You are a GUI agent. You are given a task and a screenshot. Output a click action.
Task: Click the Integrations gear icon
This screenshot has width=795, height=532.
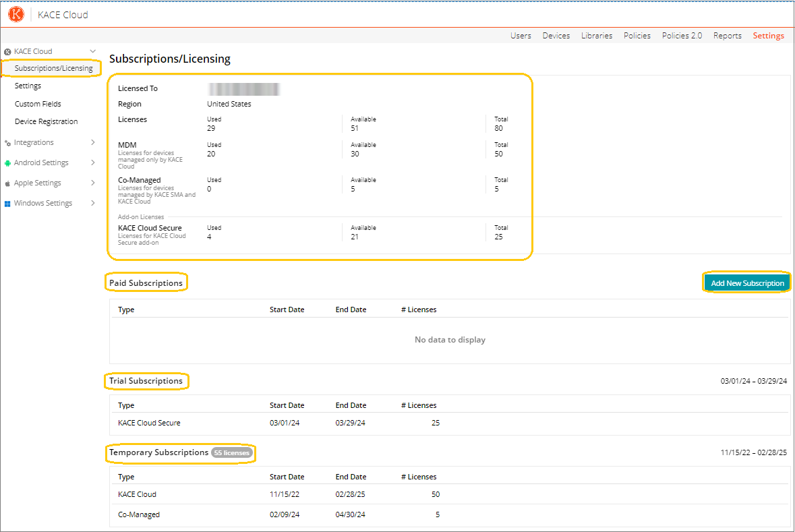(7, 143)
